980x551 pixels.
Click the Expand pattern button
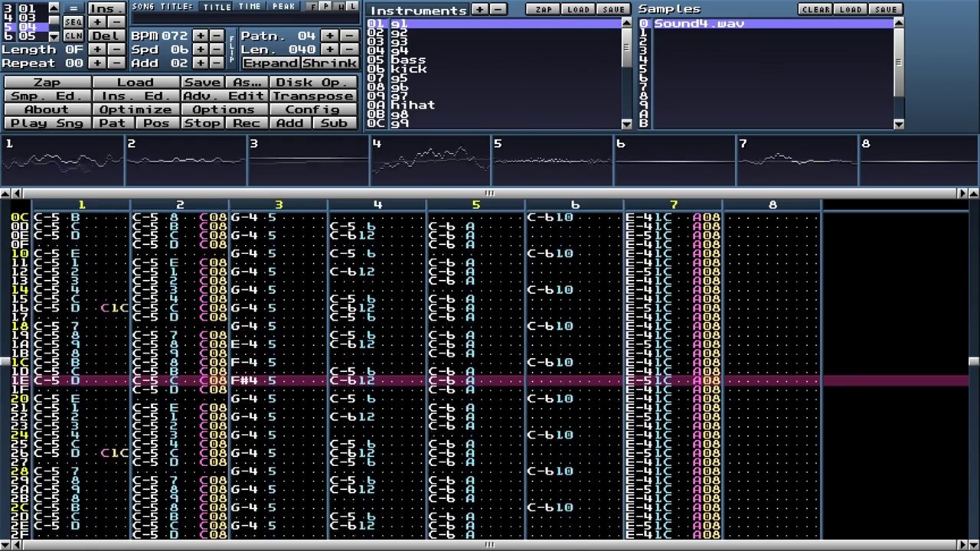click(x=270, y=63)
